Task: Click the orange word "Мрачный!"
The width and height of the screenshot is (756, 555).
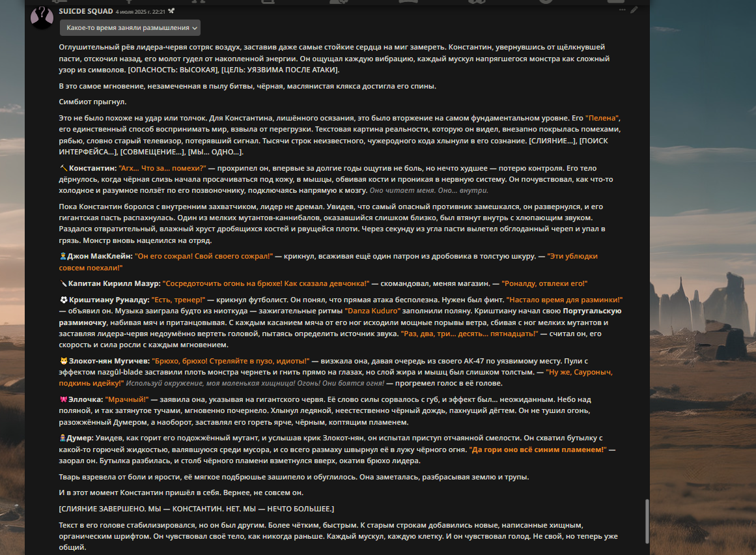Action: [x=127, y=400]
